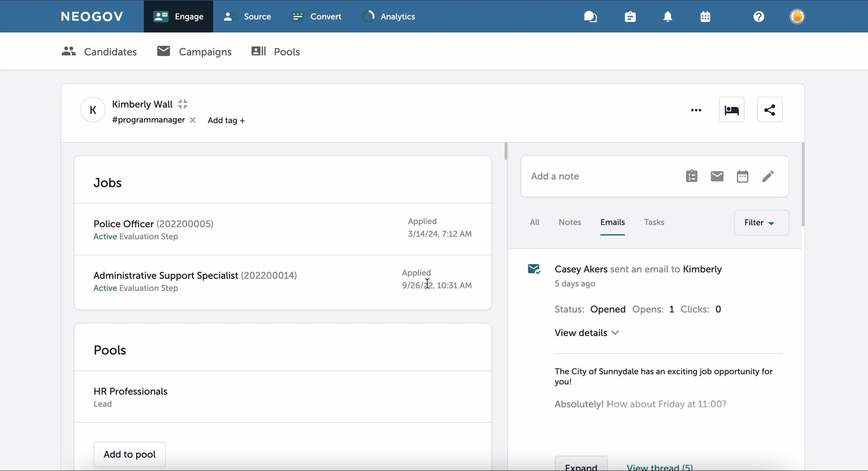868x471 pixels.
Task: Click the Kimberly Wall name heading
Action: tap(142, 104)
